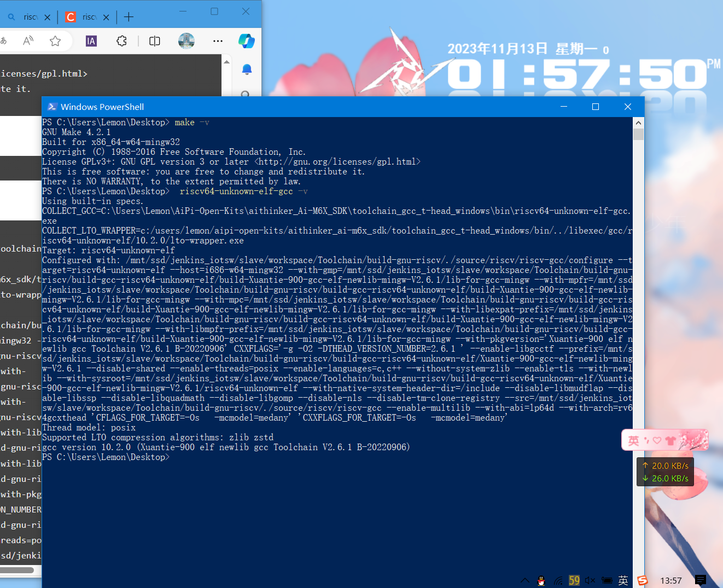Click 'Supported LTO compression algorithms' line

158,438
